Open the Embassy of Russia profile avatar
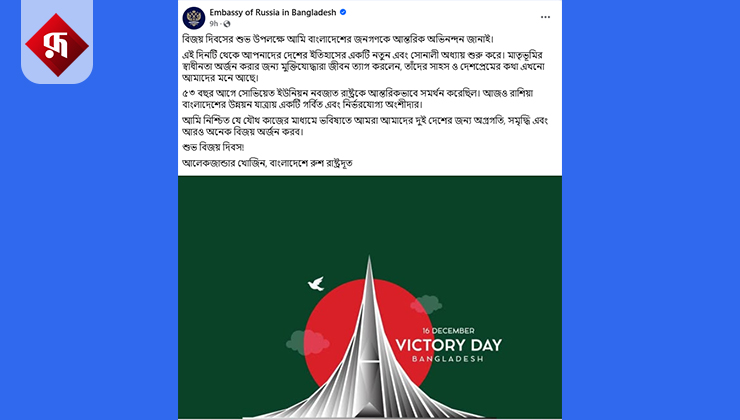The image size is (740, 420). click(x=194, y=18)
